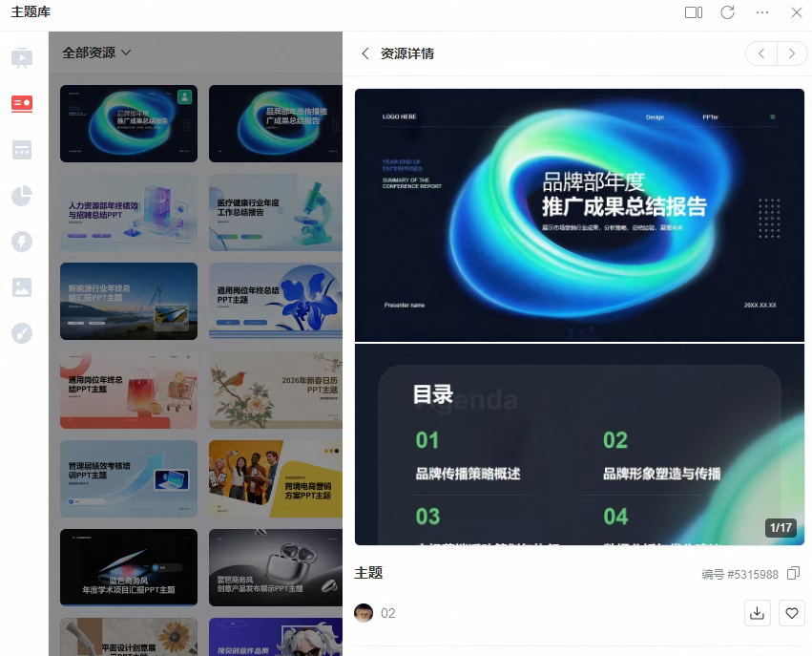
Task: Favorite the theme with the heart icon
Action: [792, 613]
